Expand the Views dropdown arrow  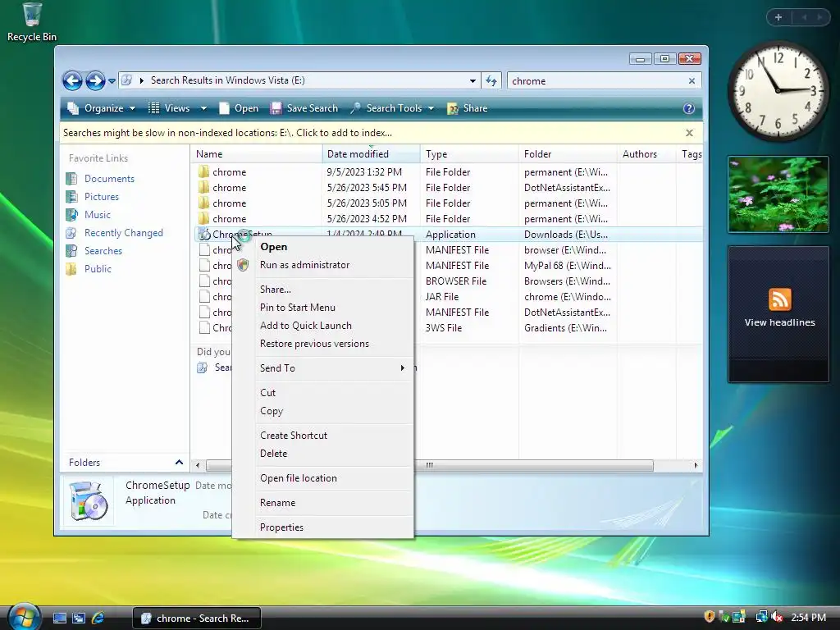[x=203, y=108]
